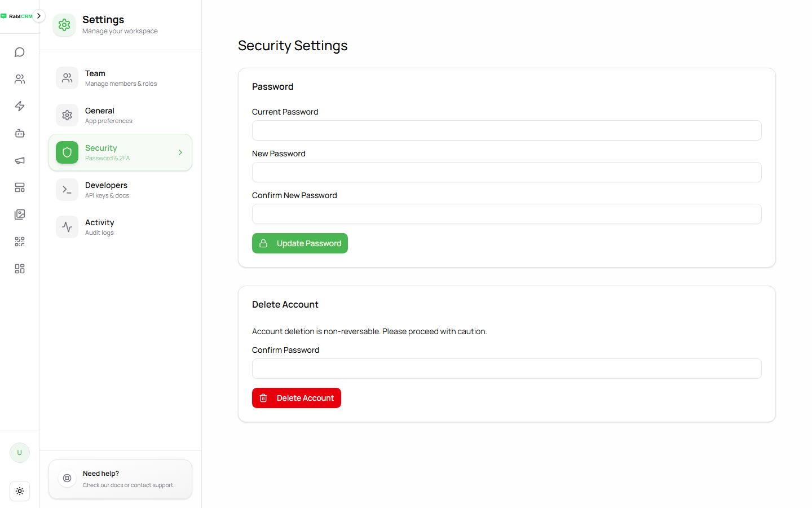Viewport: 812px width, 508px height.
Task: Focus the Current Password field
Action: click(507, 130)
